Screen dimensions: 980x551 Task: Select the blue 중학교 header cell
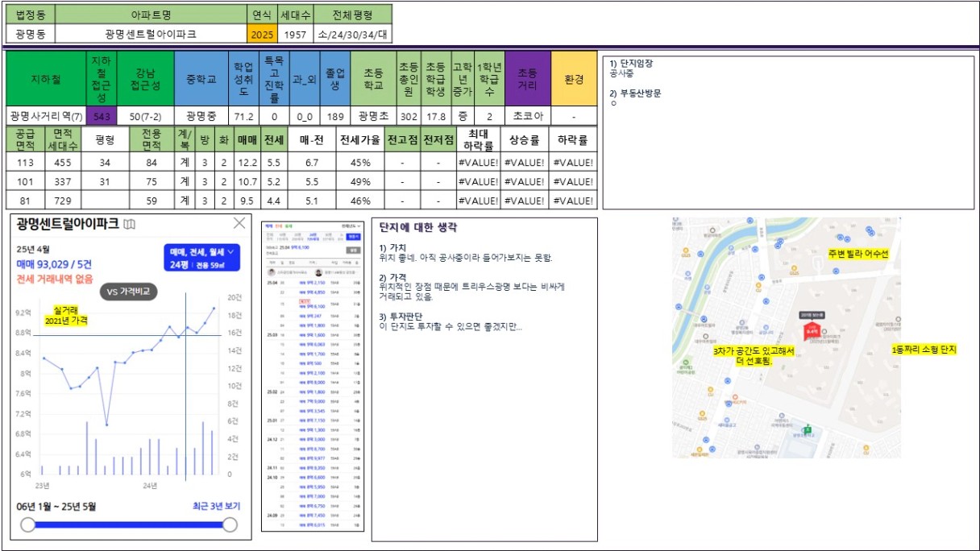coord(201,79)
